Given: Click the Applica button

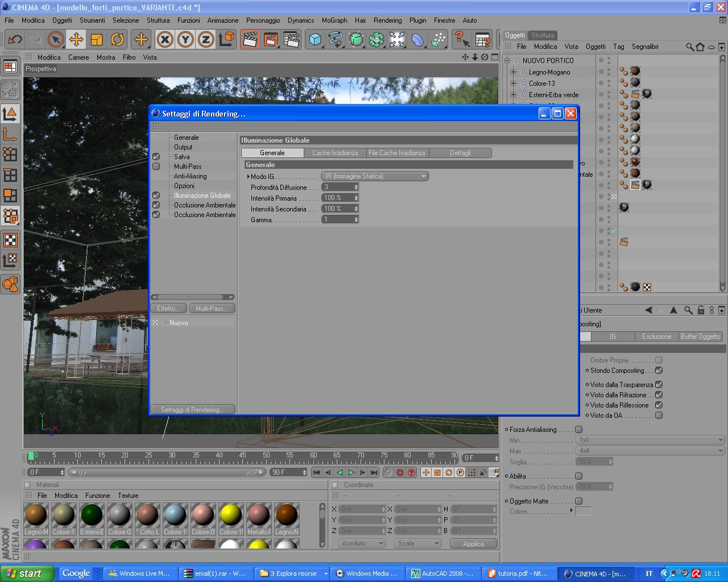Looking at the screenshot, I should click(473, 543).
